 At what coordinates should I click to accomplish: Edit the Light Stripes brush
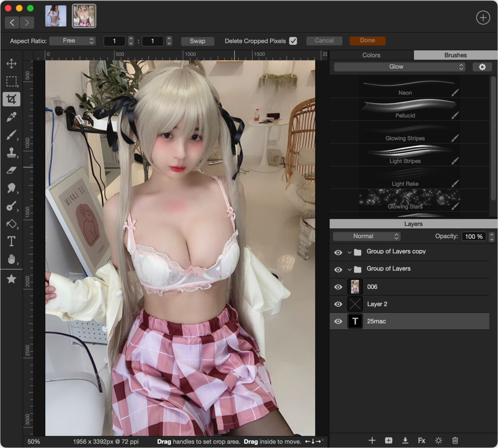point(455,161)
